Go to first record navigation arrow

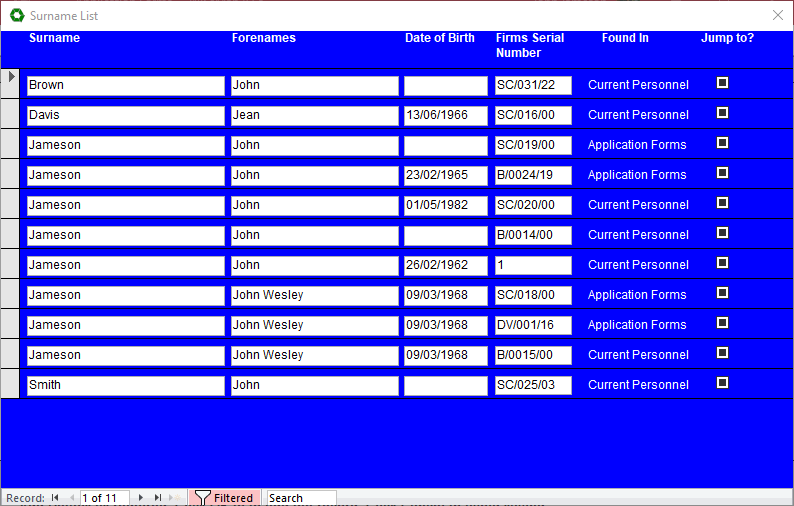coord(55,497)
